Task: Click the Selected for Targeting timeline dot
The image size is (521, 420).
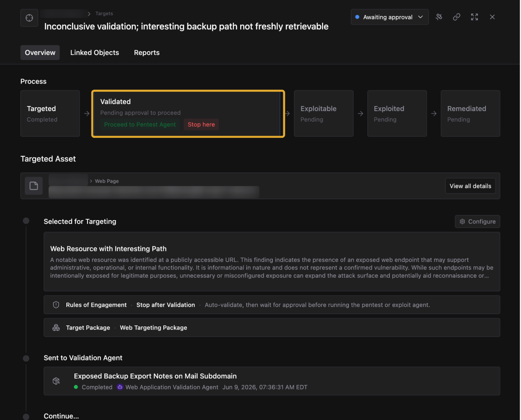Action: tap(26, 221)
